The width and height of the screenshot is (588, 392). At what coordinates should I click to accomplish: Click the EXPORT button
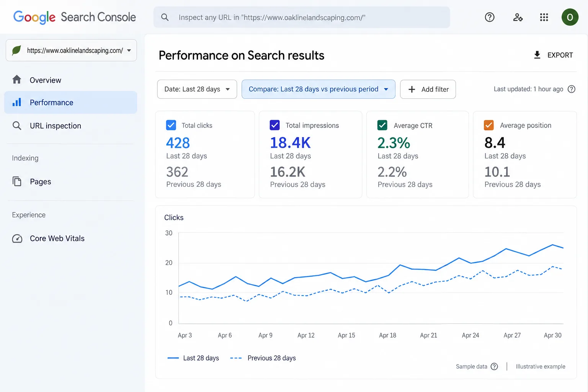point(554,55)
